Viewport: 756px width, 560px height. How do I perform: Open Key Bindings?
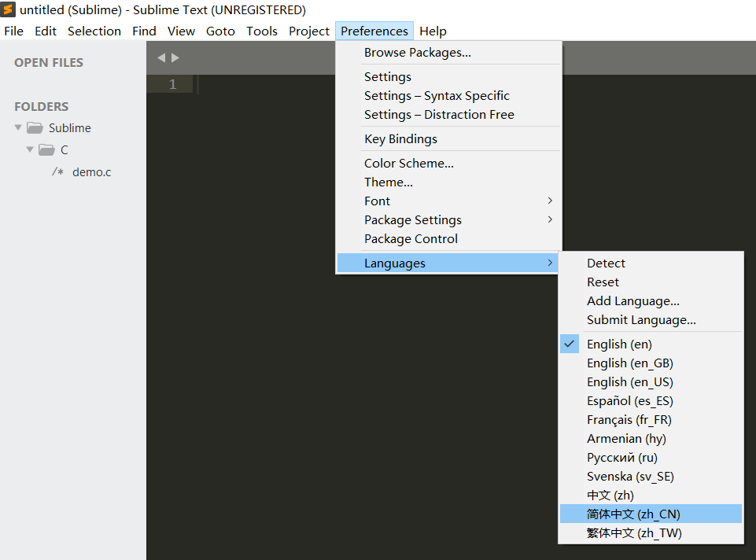[448, 138]
